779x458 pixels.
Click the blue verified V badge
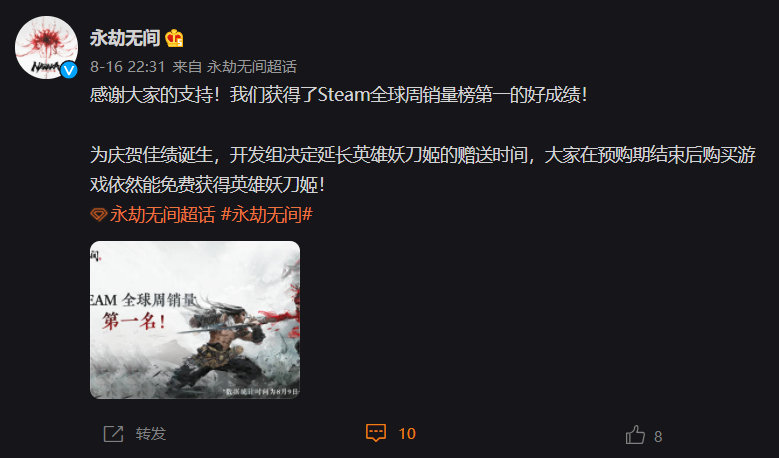coord(69,70)
